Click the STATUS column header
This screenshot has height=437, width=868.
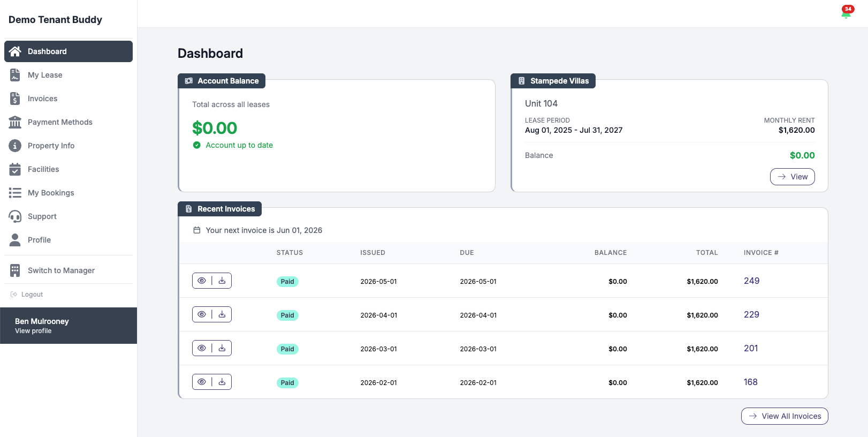click(290, 253)
